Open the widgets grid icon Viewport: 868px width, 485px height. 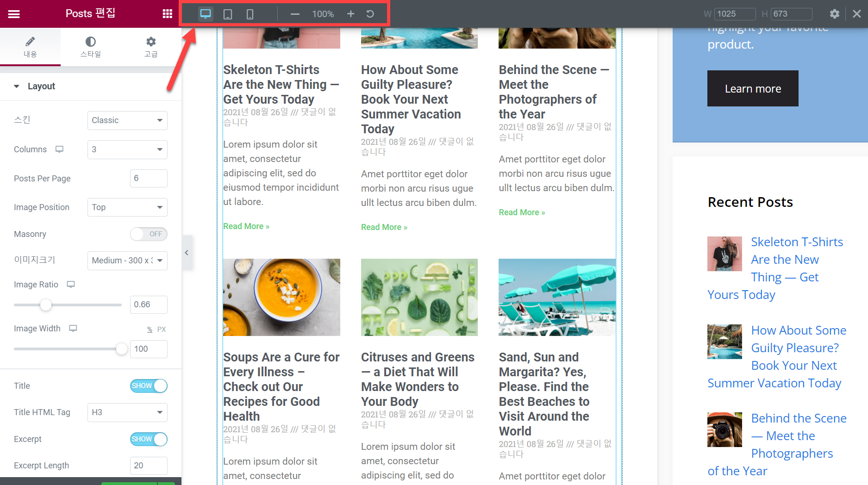(168, 14)
